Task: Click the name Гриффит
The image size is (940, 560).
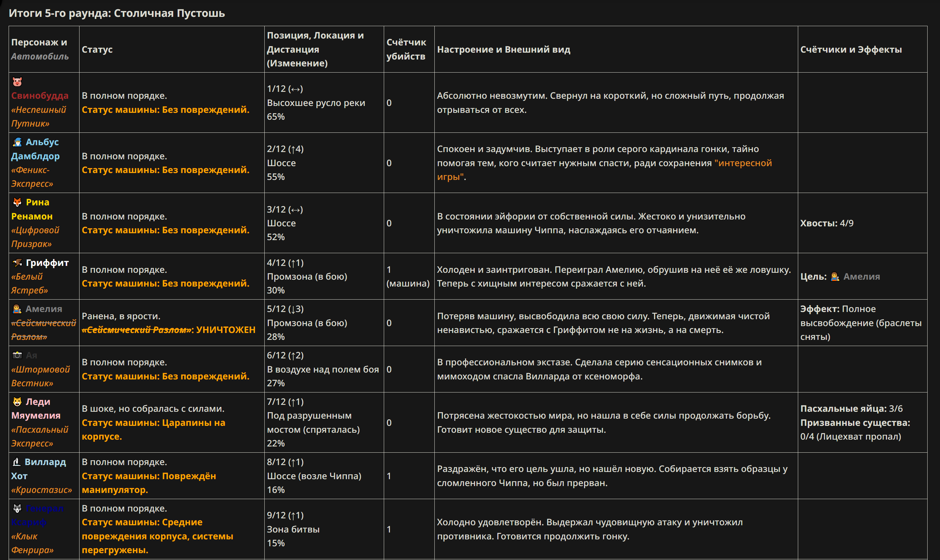Action: (47, 263)
